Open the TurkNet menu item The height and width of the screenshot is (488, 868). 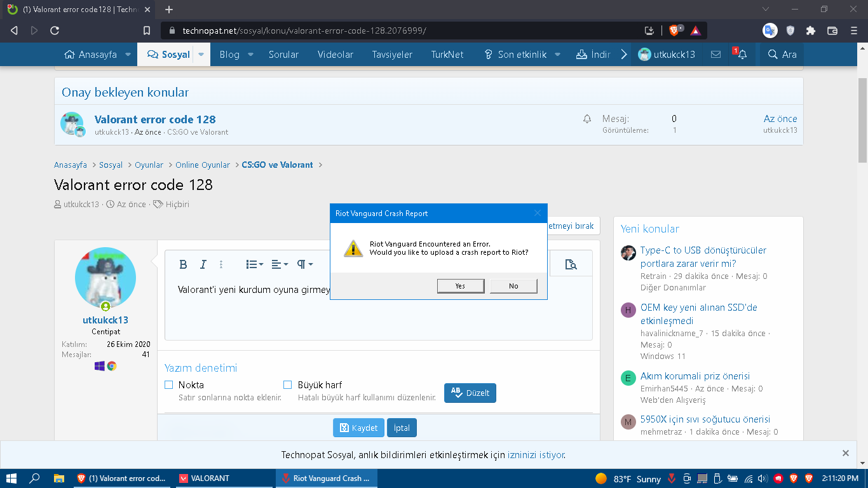click(x=447, y=55)
